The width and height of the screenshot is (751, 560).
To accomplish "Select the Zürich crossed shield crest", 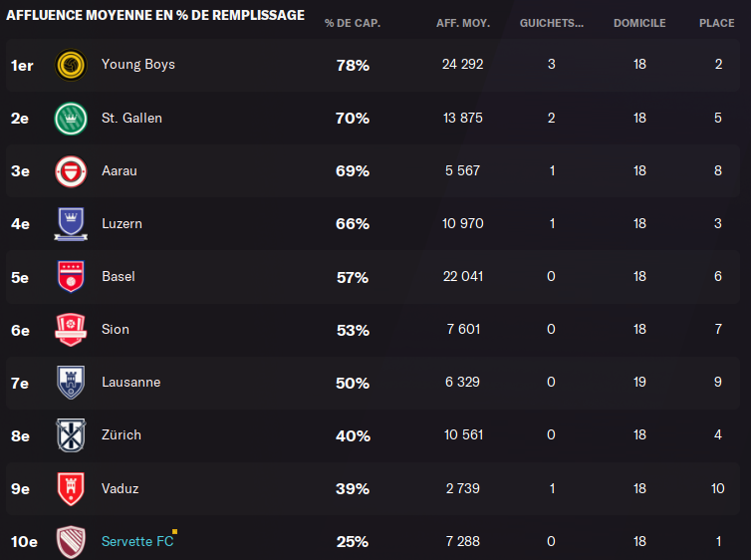I will 71,435.
